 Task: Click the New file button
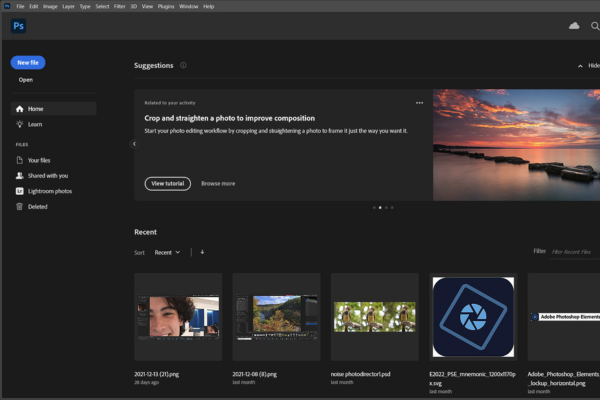click(28, 62)
